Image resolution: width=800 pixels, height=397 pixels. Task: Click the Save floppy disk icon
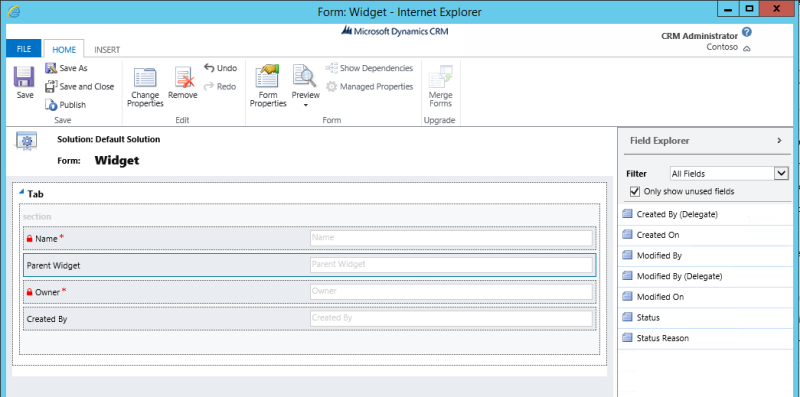24,77
